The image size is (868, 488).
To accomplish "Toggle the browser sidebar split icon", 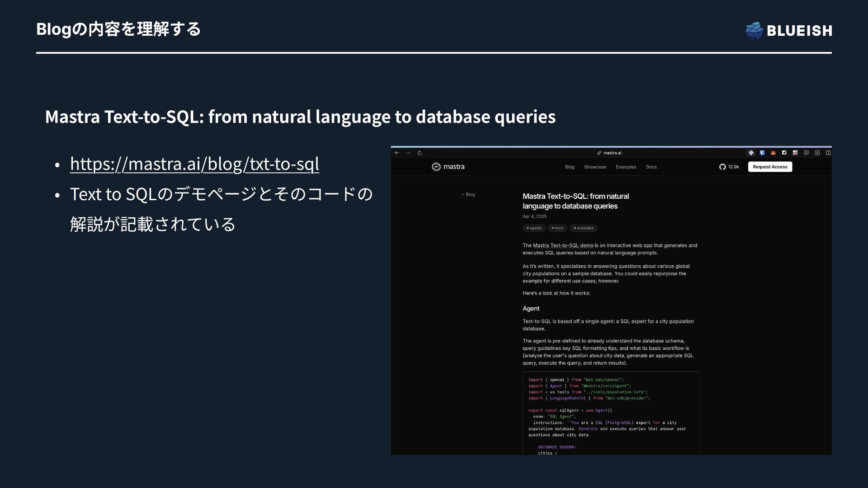I will tap(828, 153).
